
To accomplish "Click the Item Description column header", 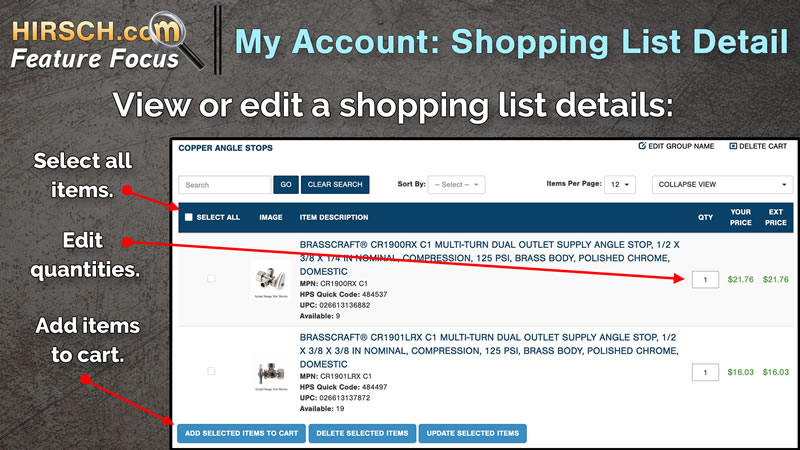I will click(334, 217).
